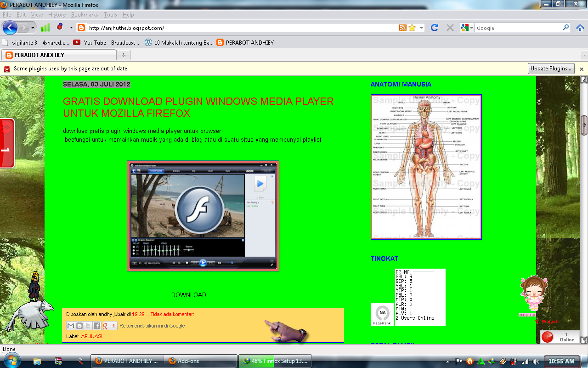The height and width of the screenshot is (368, 588).
Task: Click the red and blue add-on toolbar icon
Action: click(x=60, y=27)
